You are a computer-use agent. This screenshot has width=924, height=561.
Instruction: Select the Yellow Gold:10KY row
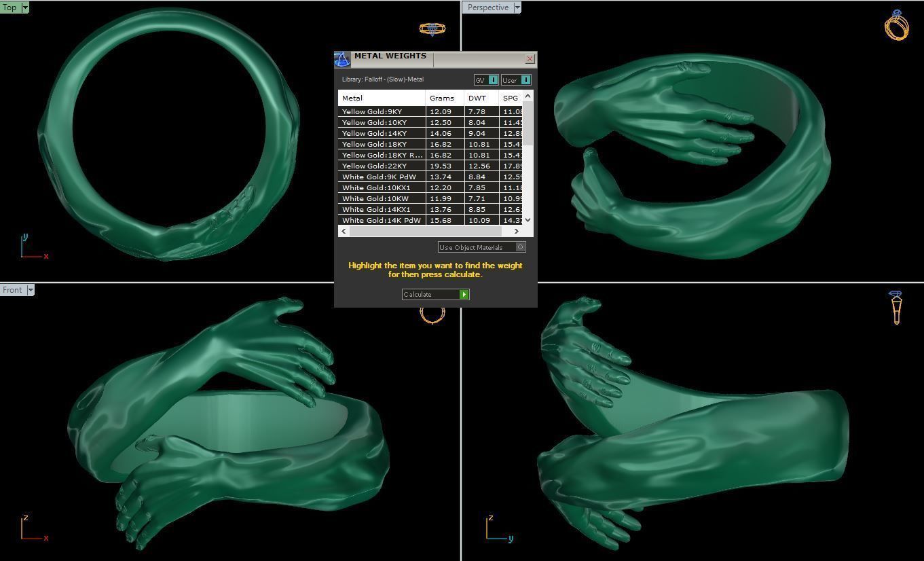click(x=430, y=122)
